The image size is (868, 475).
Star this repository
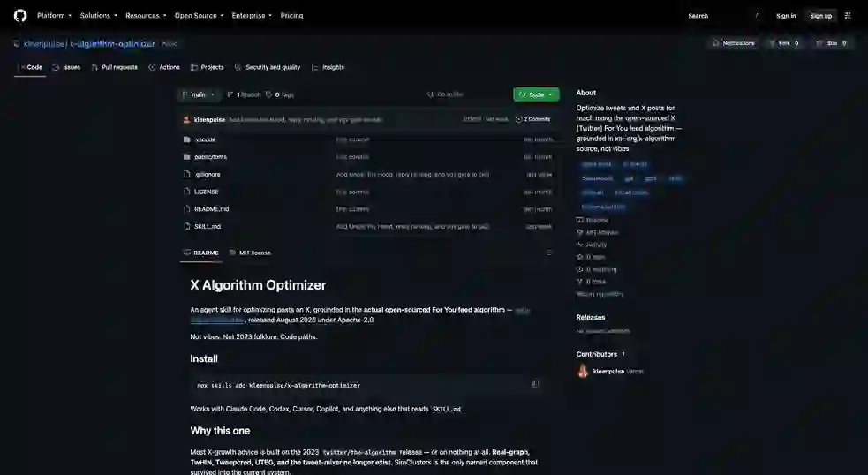(x=831, y=43)
